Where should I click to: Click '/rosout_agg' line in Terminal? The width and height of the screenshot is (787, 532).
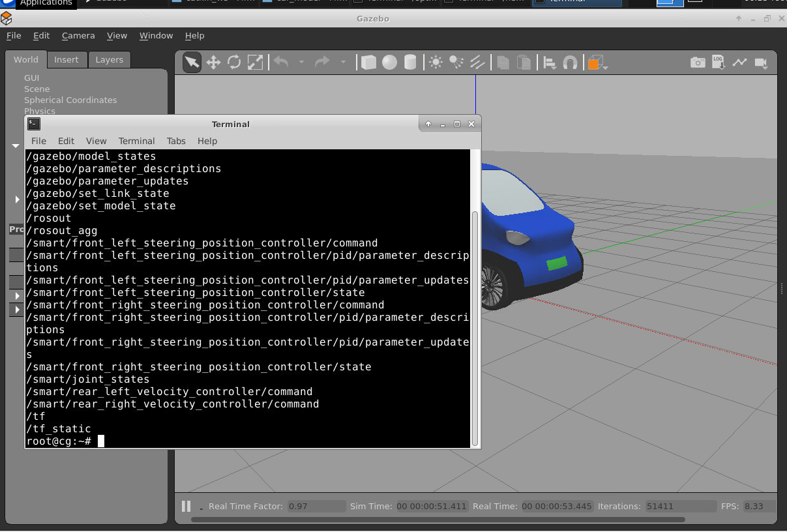pyautogui.click(x=62, y=231)
